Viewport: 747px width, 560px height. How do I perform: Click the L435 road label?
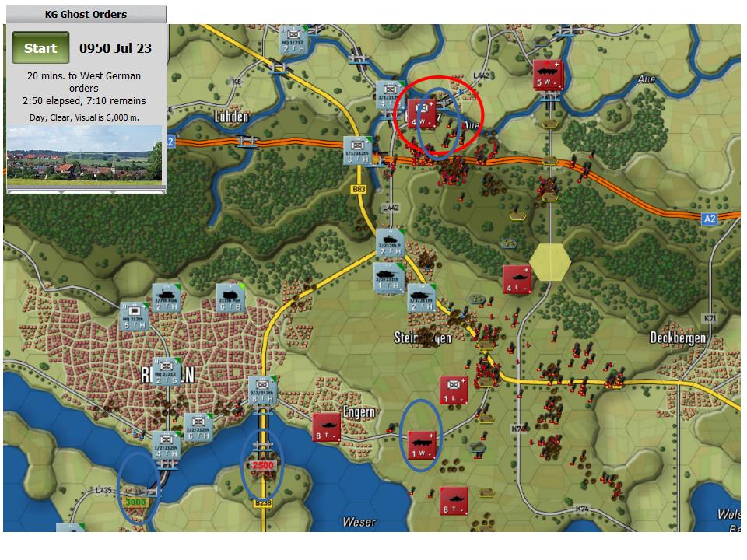pos(103,490)
